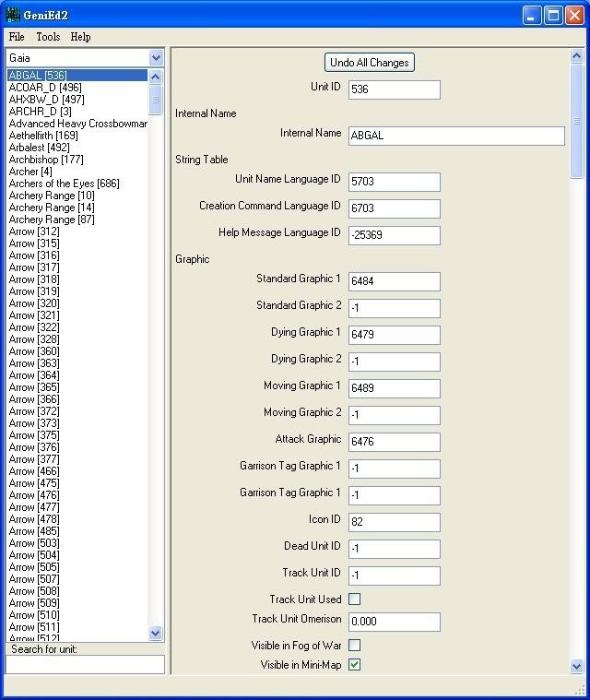Image resolution: width=590 pixels, height=700 pixels.
Task: Click the unit list scroll down arrow
Action: pyautogui.click(x=155, y=633)
